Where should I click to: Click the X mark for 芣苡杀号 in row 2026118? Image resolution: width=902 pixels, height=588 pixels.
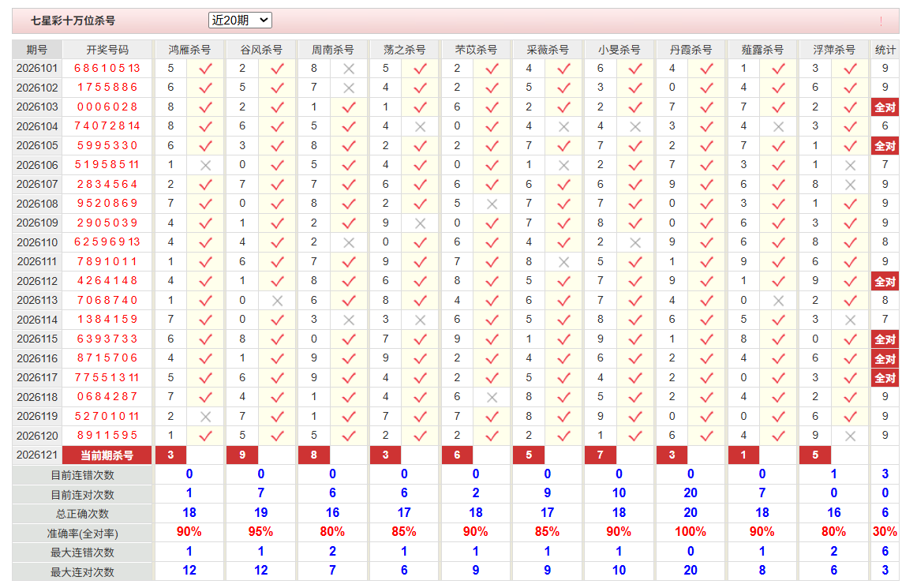point(492,398)
